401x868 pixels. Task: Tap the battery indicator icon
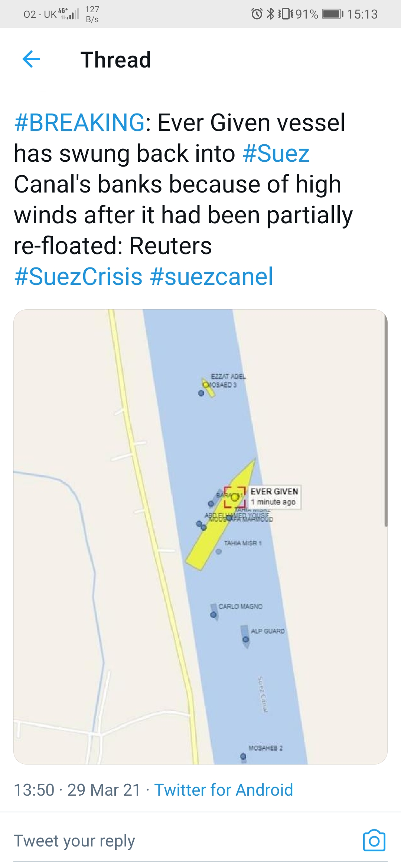332,14
